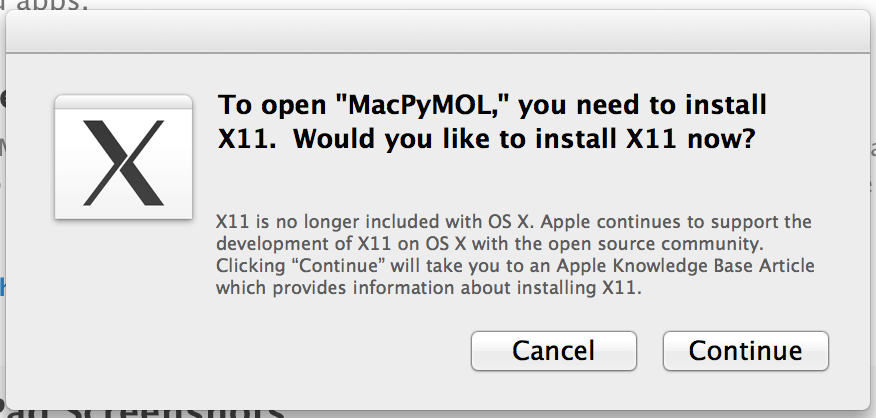
Task: Click the empty dialog area beneath the X11 icon
Action: (x=123, y=291)
